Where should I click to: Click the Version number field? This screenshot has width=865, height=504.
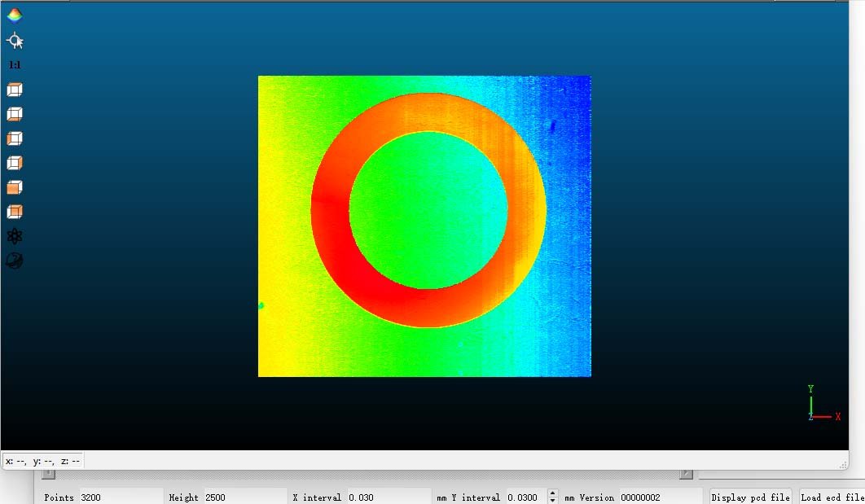(661, 497)
